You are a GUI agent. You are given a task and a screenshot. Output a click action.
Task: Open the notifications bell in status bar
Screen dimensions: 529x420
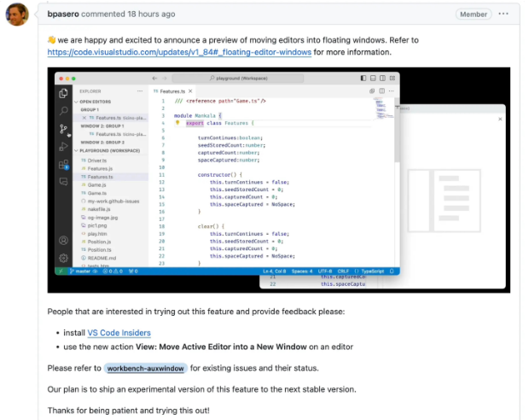coord(392,271)
